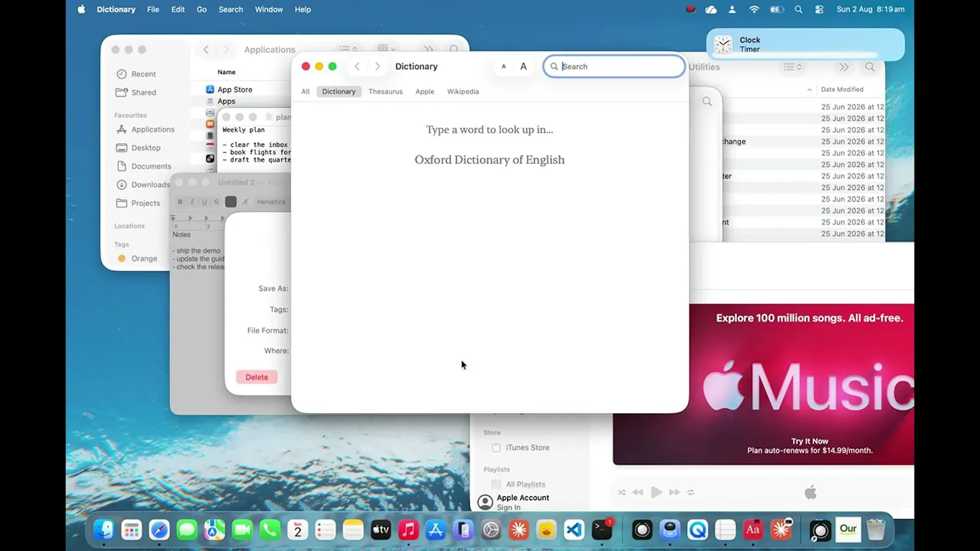Image resolution: width=980 pixels, height=551 pixels.
Task: Expand the Utilities toolbar overflow chevrons
Action: point(844,67)
